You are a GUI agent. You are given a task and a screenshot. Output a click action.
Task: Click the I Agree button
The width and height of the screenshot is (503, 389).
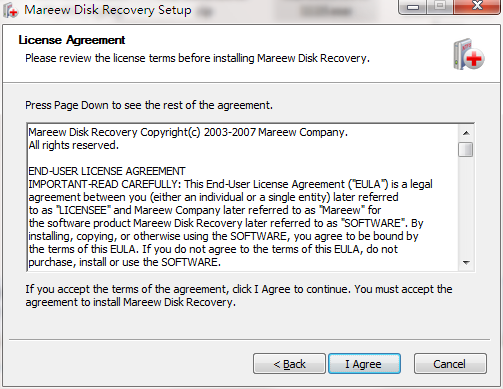364,364
